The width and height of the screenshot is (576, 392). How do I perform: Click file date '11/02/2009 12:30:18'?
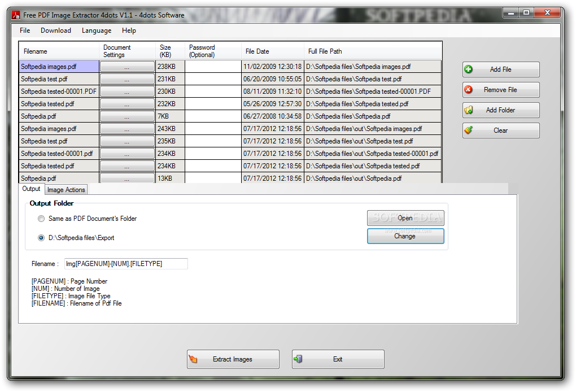273,67
